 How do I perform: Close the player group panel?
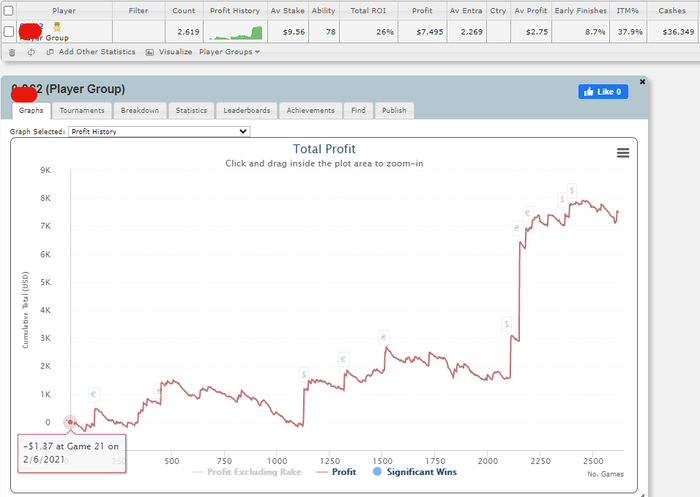click(642, 82)
